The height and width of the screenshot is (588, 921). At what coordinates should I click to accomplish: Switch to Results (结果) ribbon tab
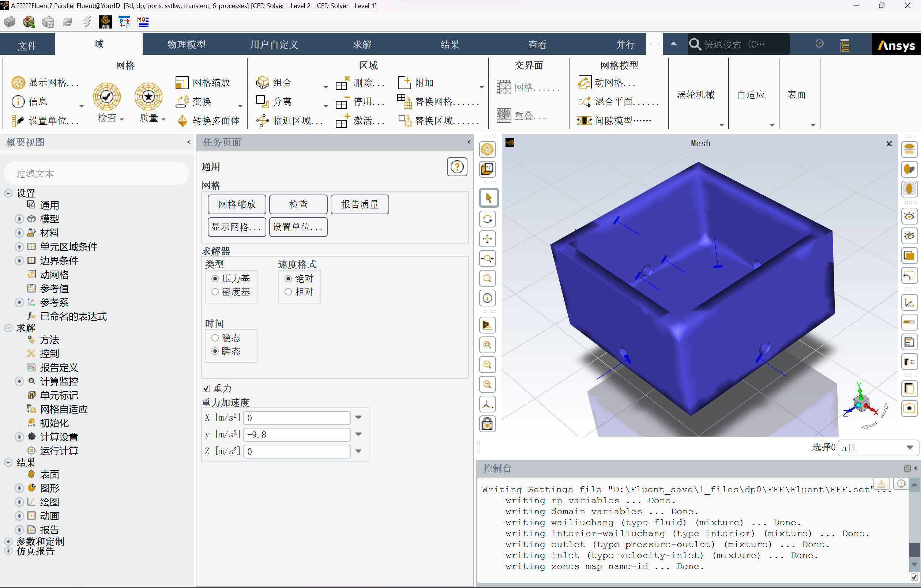pos(450,44)
